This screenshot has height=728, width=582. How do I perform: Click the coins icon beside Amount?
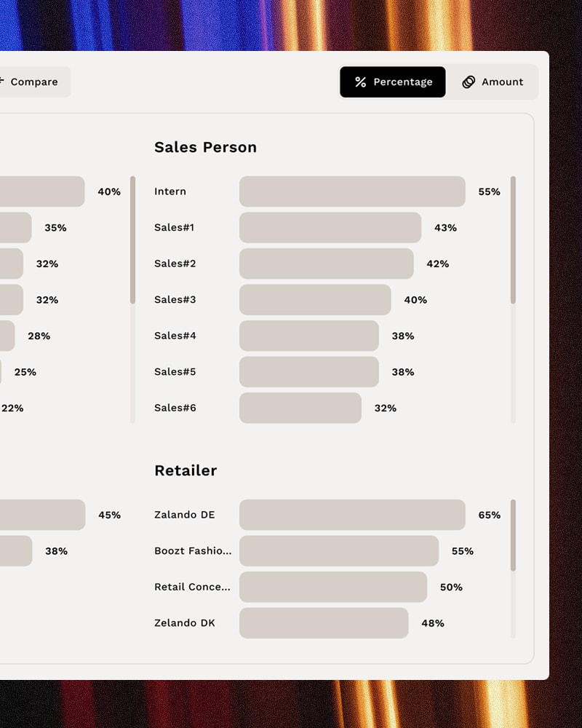point(469,82)
